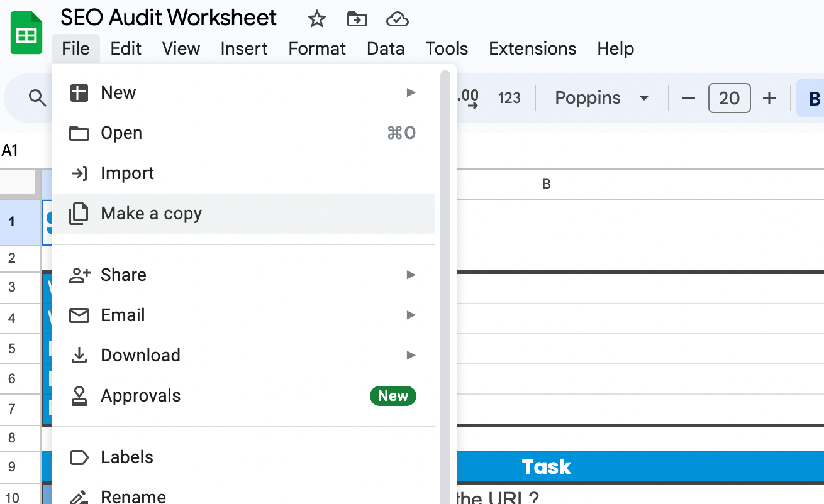Star the SEO Audit Worksheet document
The image size is (824, 504).
[x=316, y=19]
